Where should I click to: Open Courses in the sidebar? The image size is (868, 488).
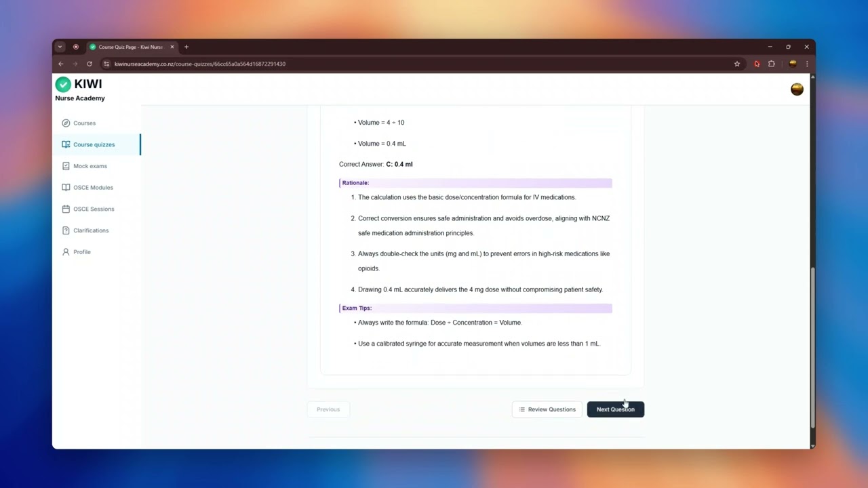tap(84, 123)
